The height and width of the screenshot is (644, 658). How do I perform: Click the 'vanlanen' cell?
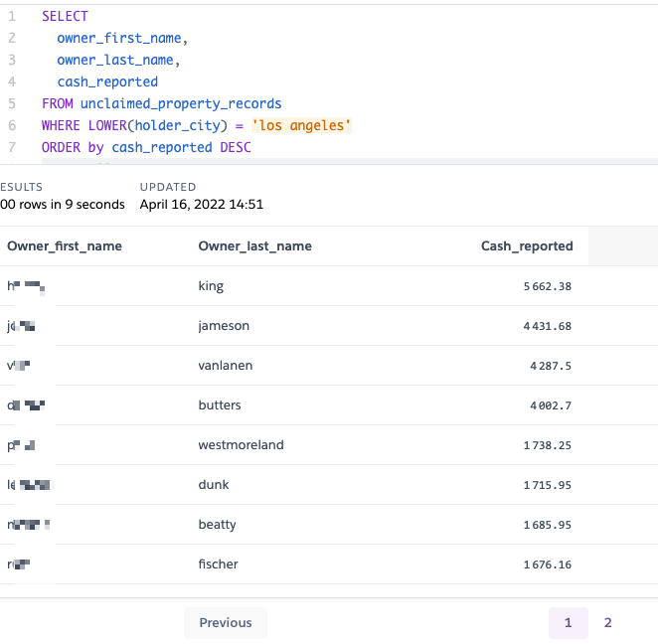[x=226, y=366]
